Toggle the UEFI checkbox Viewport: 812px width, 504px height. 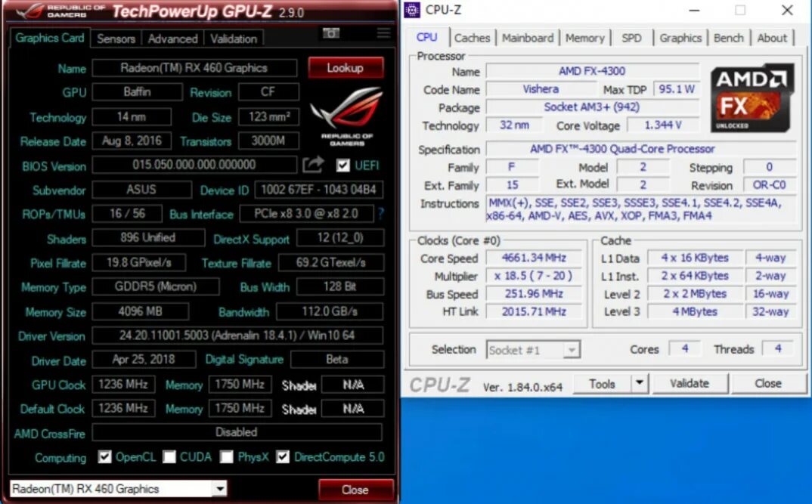pos(342,165)
